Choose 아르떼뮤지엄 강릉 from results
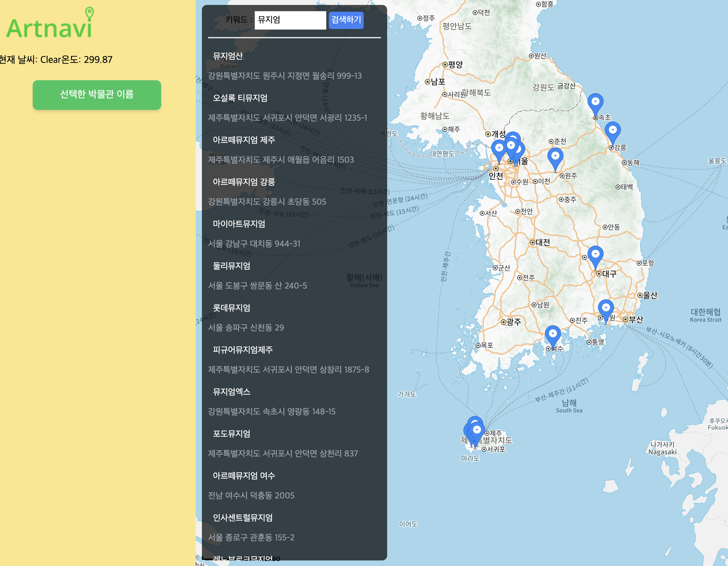The height and width of the screenshot is (566, 728). tap(244, 182)
